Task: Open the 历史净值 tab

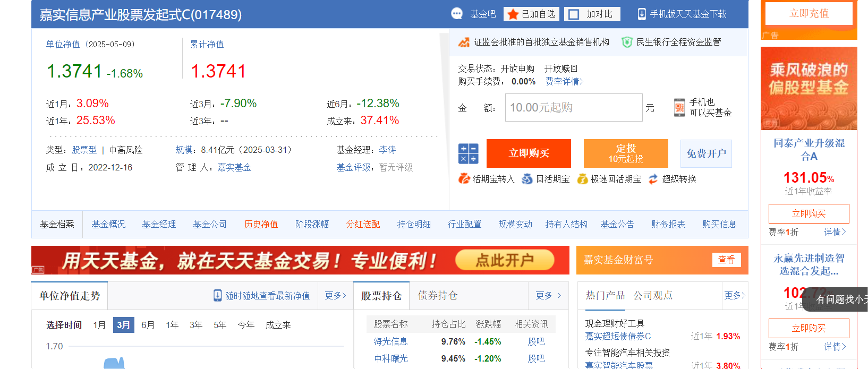Action: 261,224
